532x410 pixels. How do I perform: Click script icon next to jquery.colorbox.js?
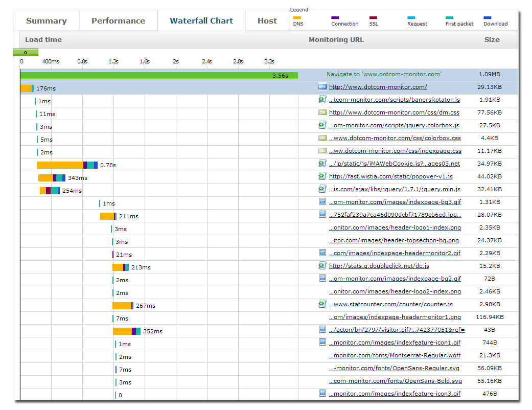click(x=322, y=125)
